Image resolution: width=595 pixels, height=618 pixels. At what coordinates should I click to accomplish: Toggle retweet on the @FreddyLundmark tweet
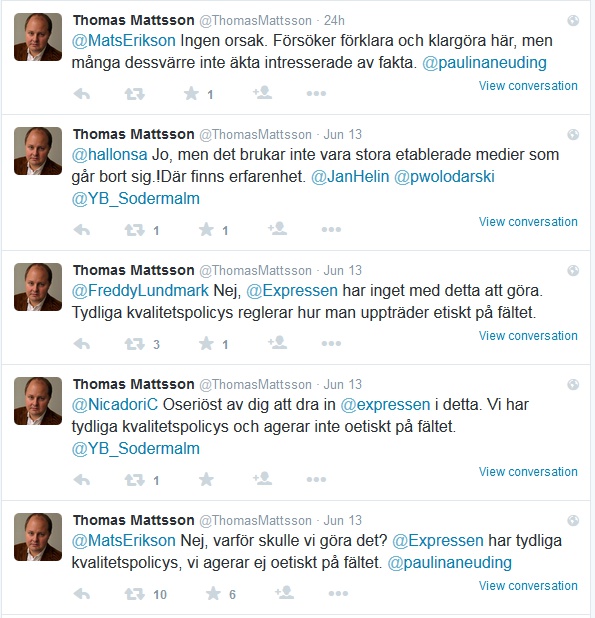point(135,344)
